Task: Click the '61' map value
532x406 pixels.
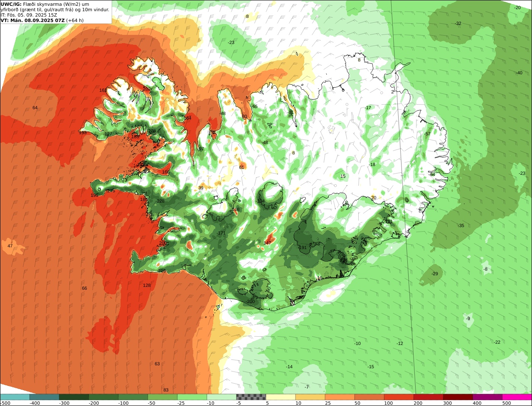Action: coord(241,168)
